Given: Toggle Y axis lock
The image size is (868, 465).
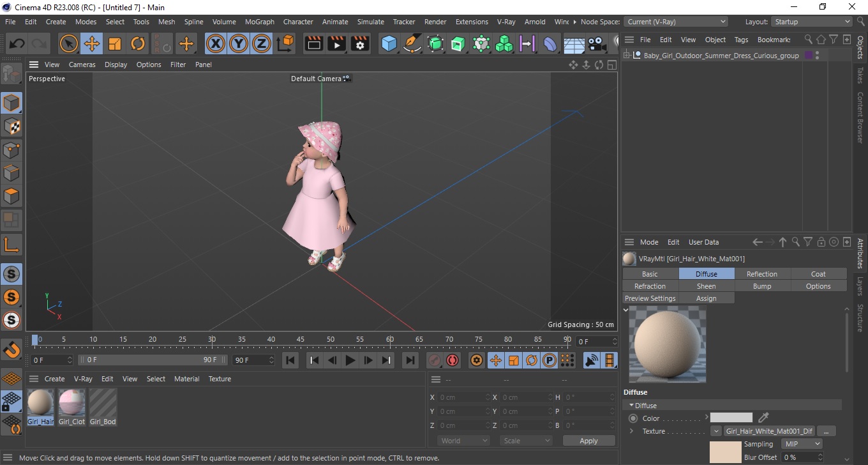Looking at the screenshot, I should click(x=239, y=43).
